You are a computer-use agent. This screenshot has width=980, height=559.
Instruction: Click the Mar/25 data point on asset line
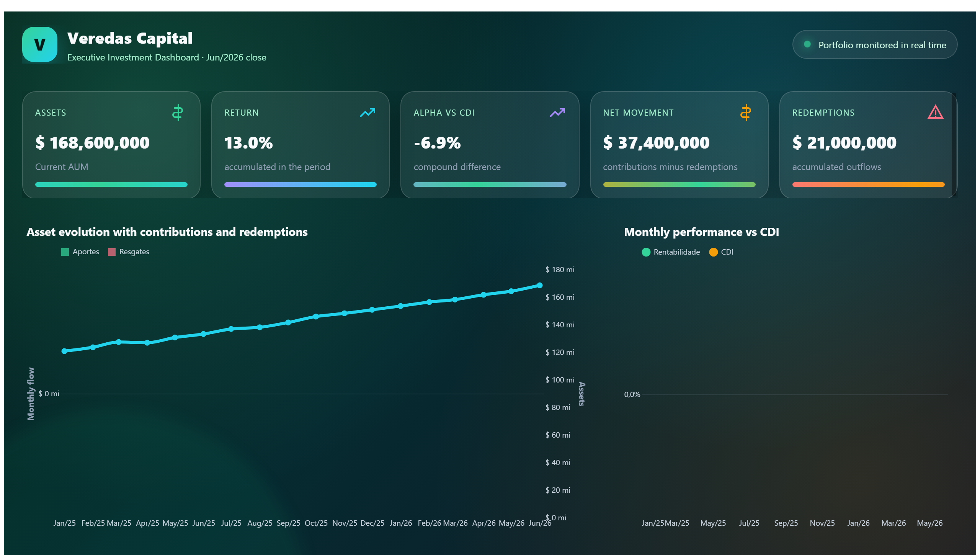(x=119, y=342)
